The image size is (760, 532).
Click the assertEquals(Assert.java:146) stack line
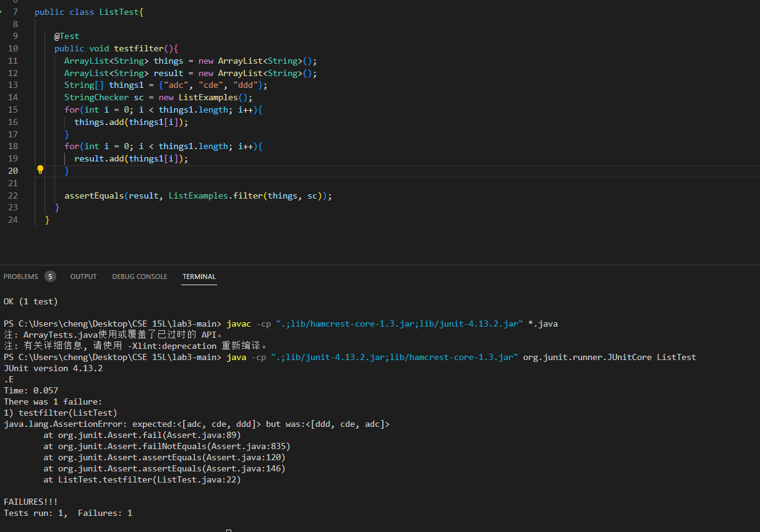coord(164,468)
